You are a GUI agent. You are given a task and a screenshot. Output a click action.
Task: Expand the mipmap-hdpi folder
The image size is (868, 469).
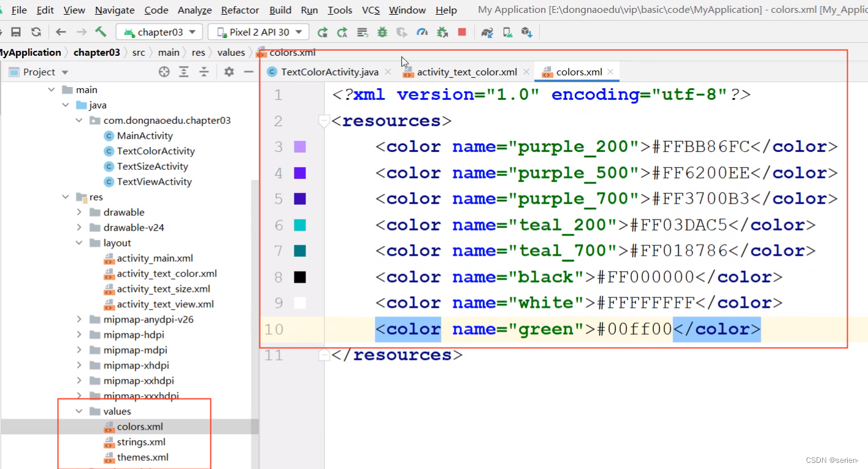(79, 335)
